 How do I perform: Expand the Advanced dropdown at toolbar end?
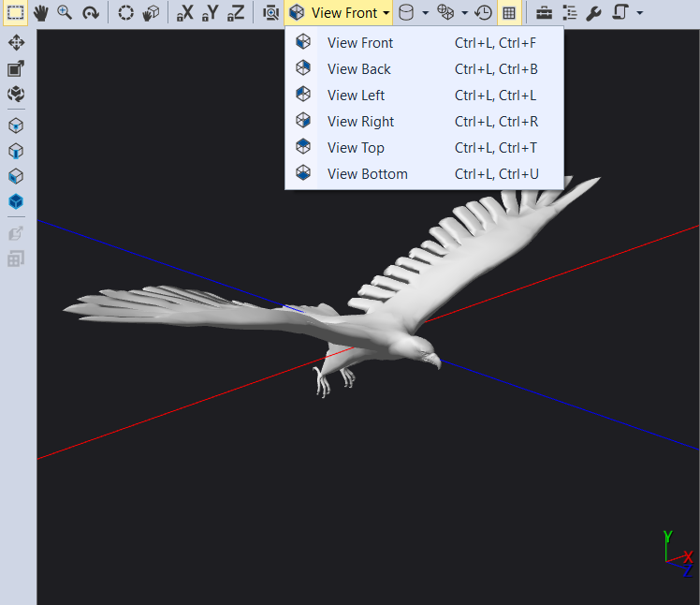point(639,13)
